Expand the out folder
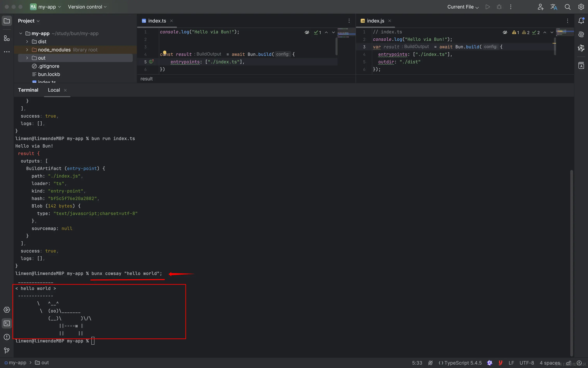 click(x=27, y=58)
